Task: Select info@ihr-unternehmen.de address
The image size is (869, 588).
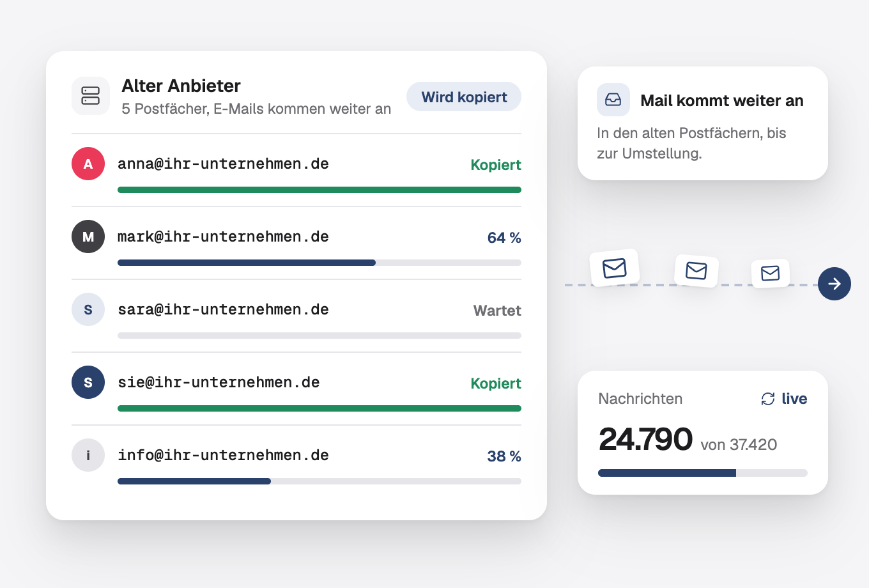Action: tap(223, 455)
